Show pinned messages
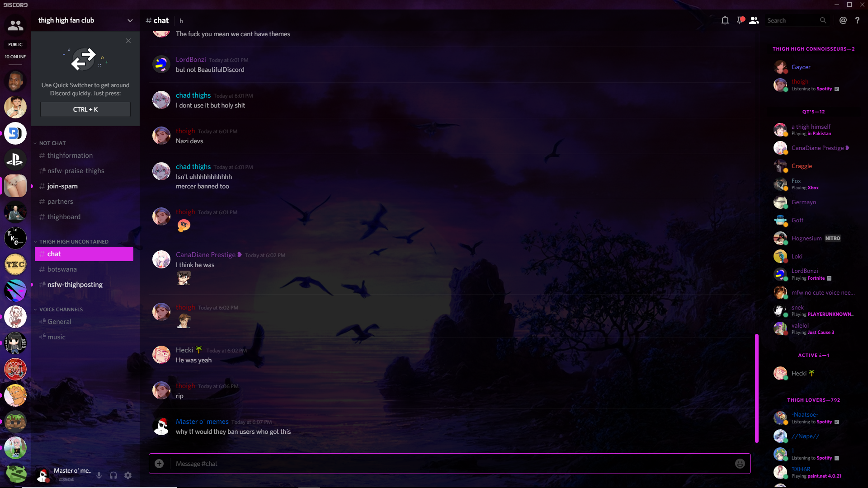This screenshot has width=868, height=488. (x=740, y=20)
